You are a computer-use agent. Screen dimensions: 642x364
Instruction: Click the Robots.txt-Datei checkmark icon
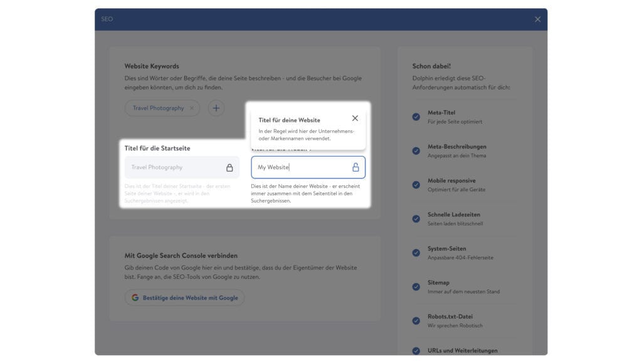point(416,320)
